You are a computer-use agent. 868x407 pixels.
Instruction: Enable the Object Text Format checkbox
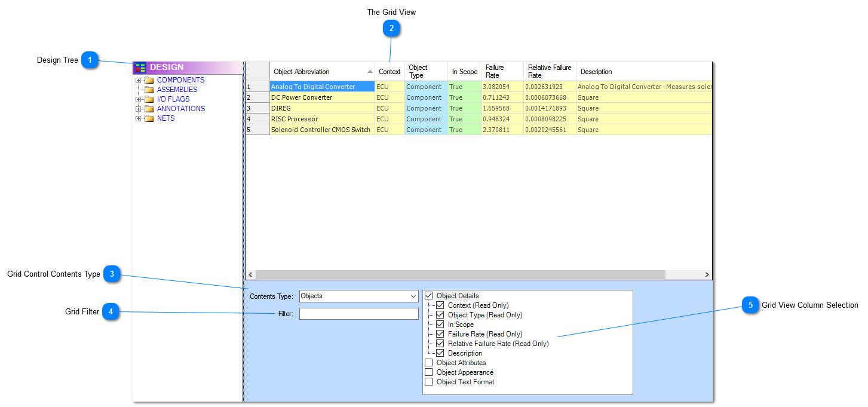[428, 382]
